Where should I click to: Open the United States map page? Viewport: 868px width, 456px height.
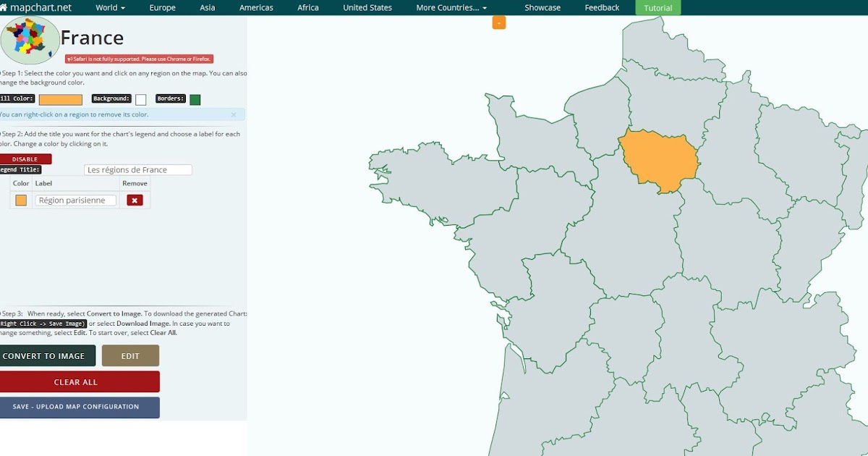coord(367,8)
